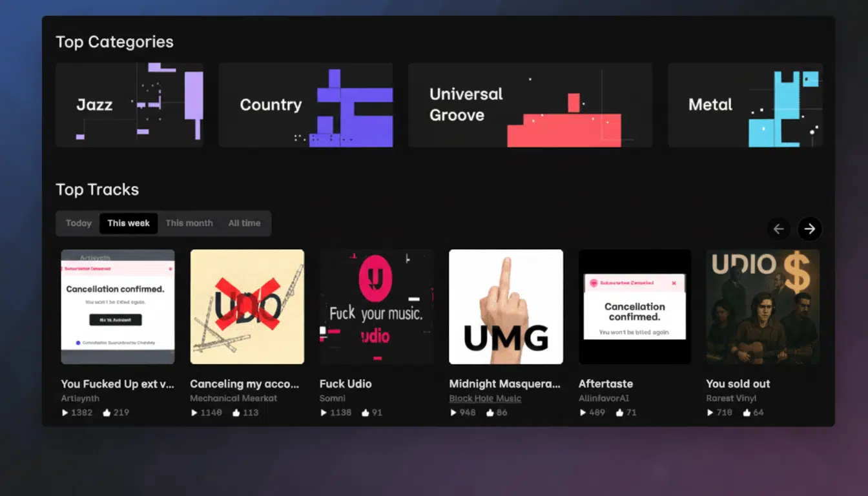This screenshot has width=868, height=496.
Task: Click play icon under You Fucked Up ext
Action: point(65,413)
